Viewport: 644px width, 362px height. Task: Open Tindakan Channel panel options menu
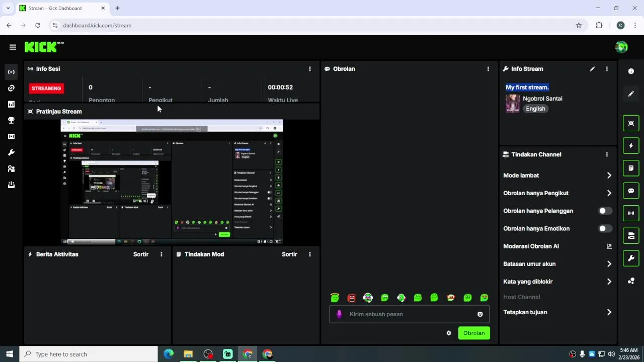coord(607,154)
